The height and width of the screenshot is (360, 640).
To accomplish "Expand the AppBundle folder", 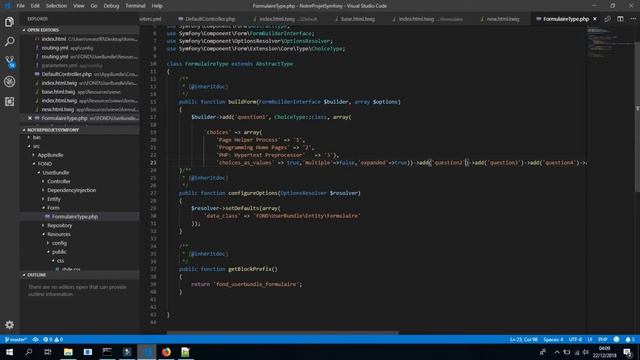I will tap(50, 155).
